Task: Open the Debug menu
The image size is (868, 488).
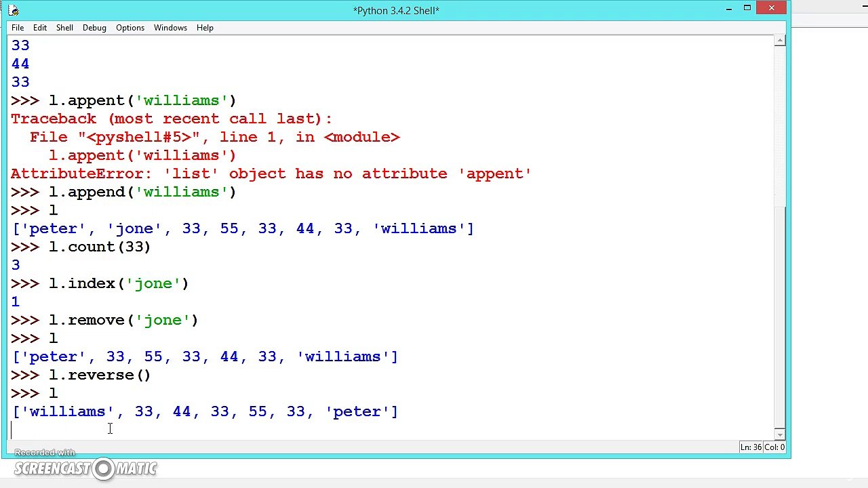Action: pyautogui.click(x=94, y=28)
